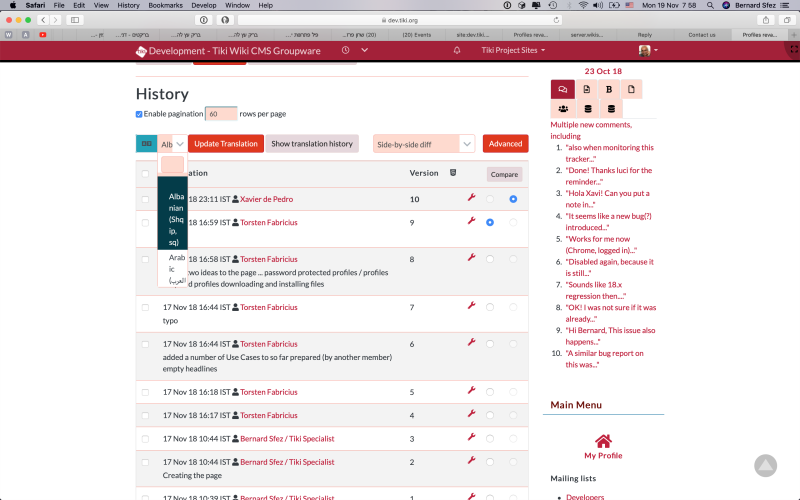Click the Tiki logo in header
Viewport: 800px width, 500px height.
point(141,51)
